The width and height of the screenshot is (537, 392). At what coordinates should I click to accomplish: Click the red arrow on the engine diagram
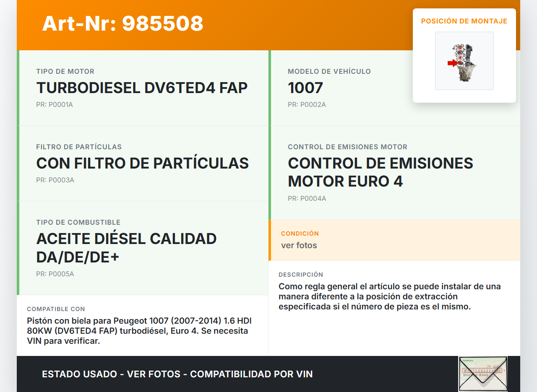click(452, 63)
